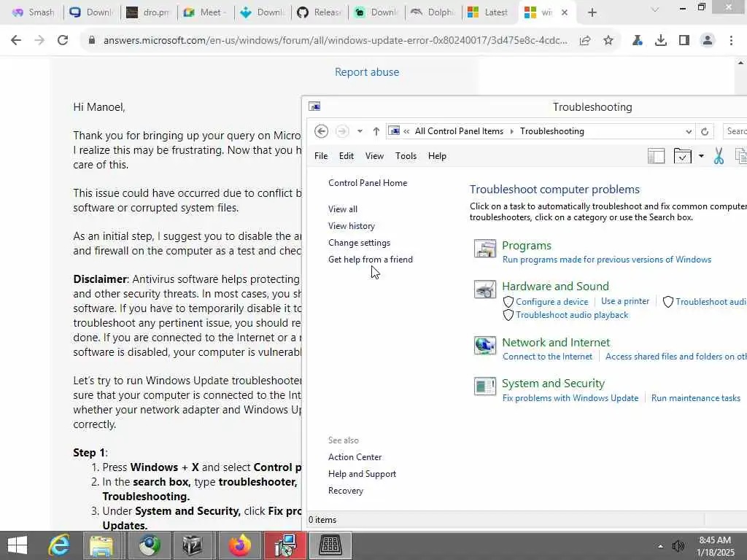
Task: Click the Cut scissors icon
Action: tap(719, 156)
